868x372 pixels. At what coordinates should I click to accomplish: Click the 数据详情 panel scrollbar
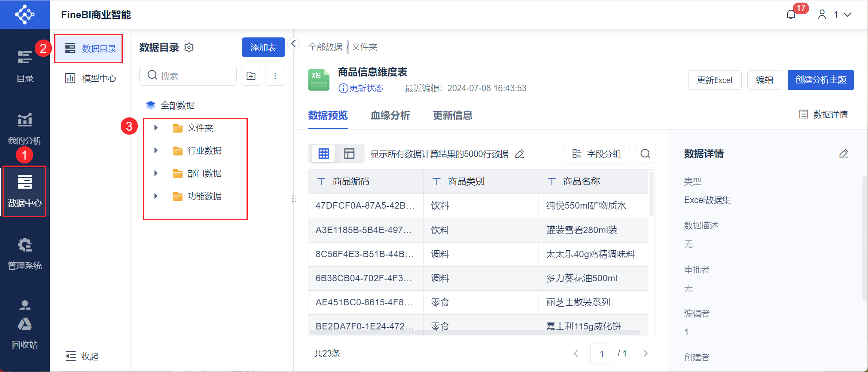(x=864, y=239)
